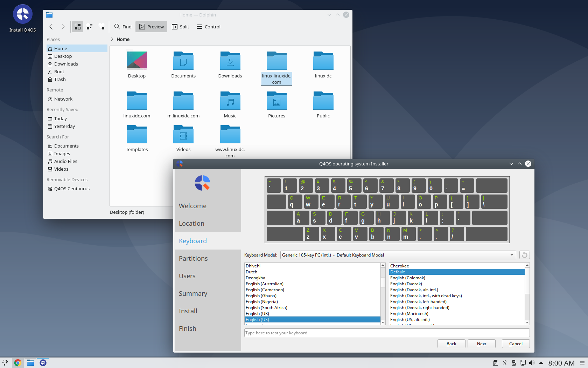588x368 pixels.
Task: Expand hidden system tray icons
Action: coord(541,363)
